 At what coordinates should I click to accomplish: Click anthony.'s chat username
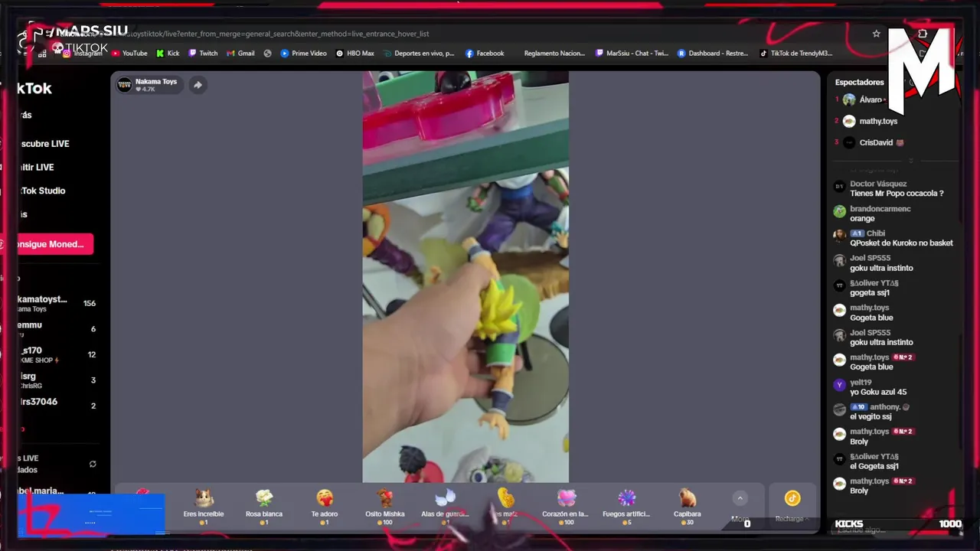point(885,407)
